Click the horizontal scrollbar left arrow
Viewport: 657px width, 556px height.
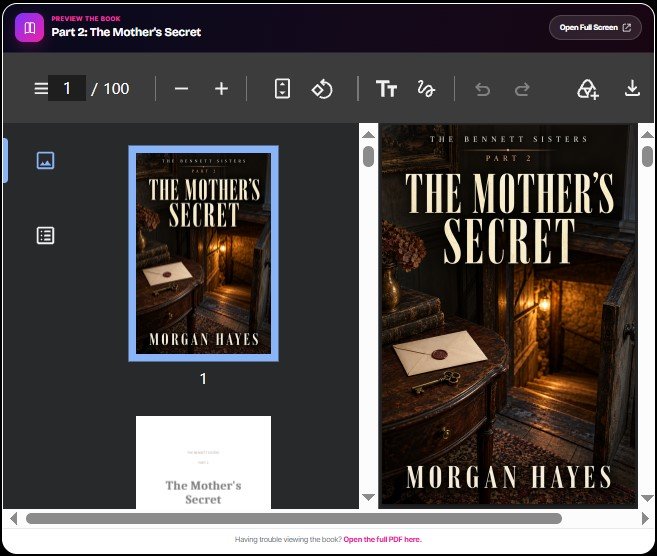(x=13, y=519)
